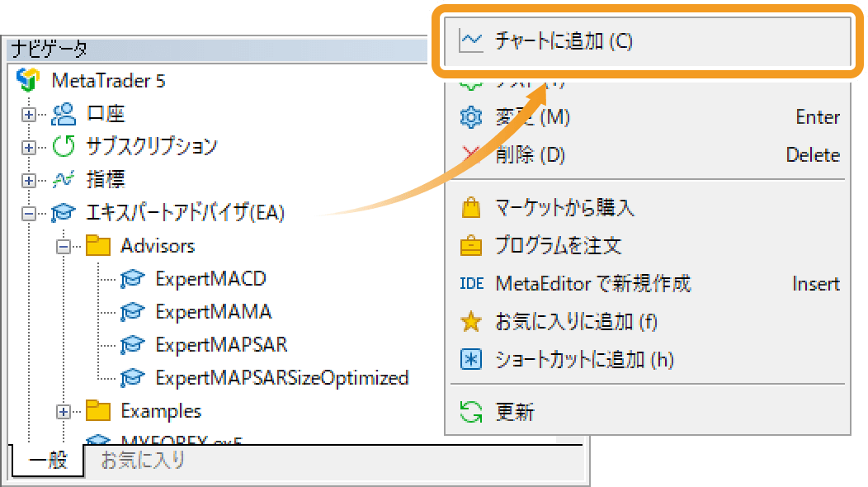Collapse the エキスパートアドバイザ(EA) node

[x=29, y=213]
